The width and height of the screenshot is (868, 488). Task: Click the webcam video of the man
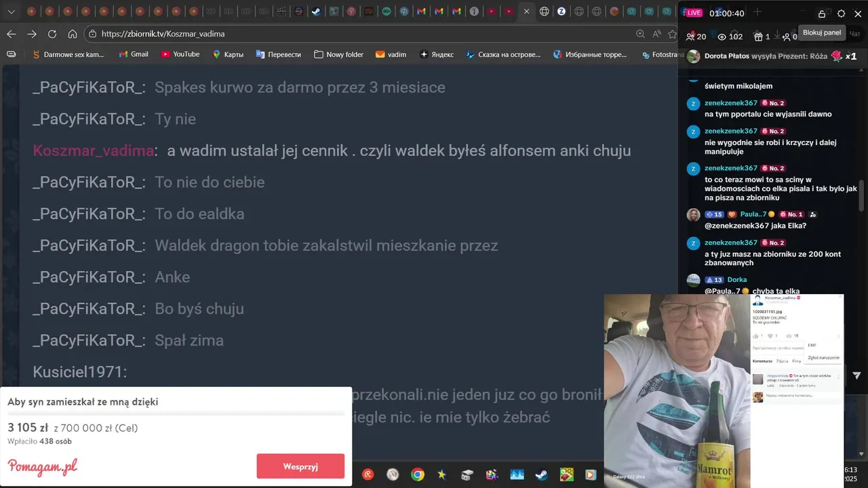click(677, 390)
